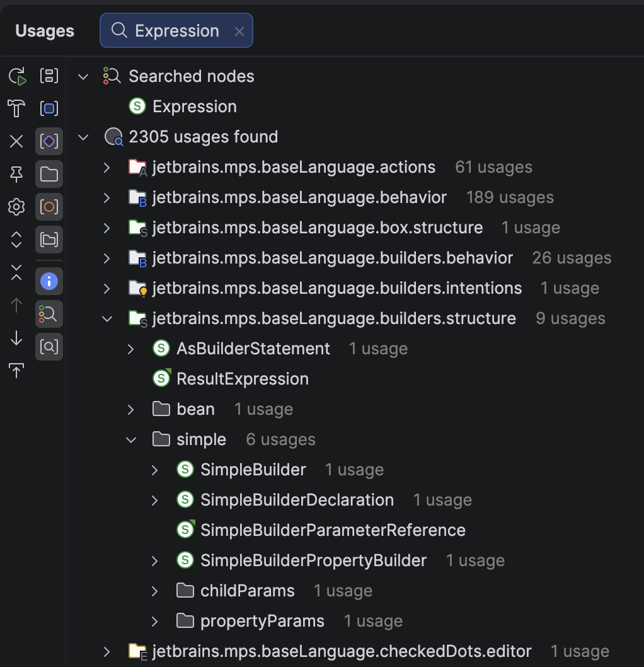Expand the childParams folder

(x=155, y=591)
